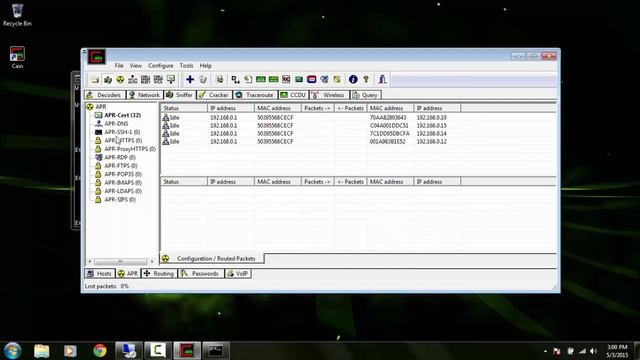Click the command prompt taskbar icon
Image resolution: width=640 pixels, height=360 pixels.
[216, 351]
